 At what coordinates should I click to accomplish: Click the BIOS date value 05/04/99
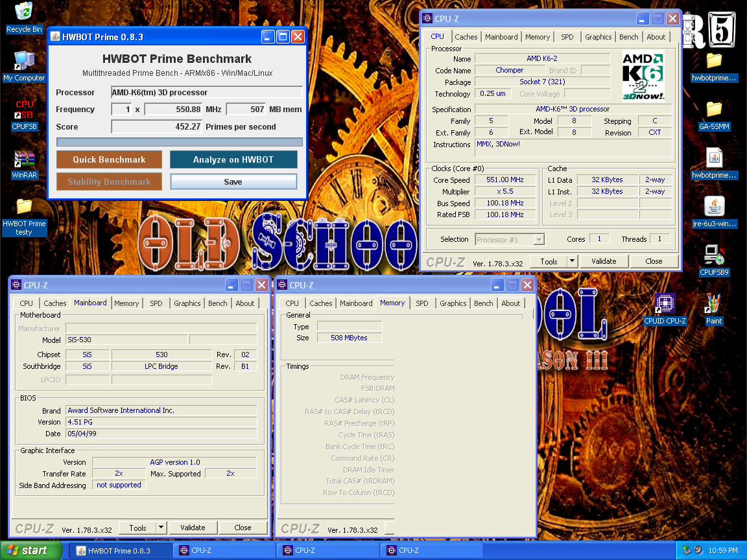pos(161,434)
